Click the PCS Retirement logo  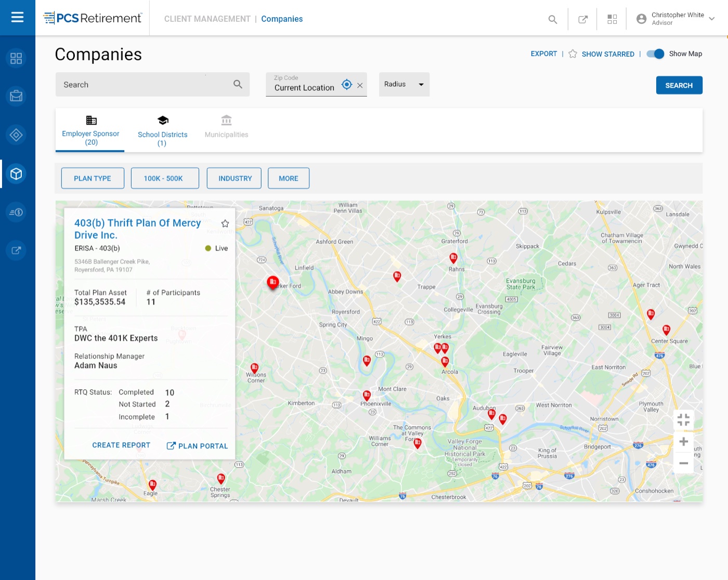[93, 18]
